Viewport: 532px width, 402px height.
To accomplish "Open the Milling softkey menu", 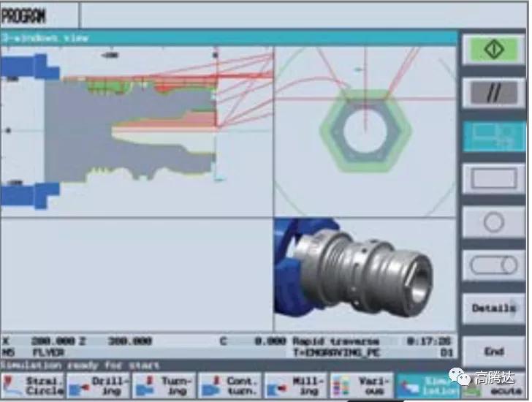I will (296, 385).
